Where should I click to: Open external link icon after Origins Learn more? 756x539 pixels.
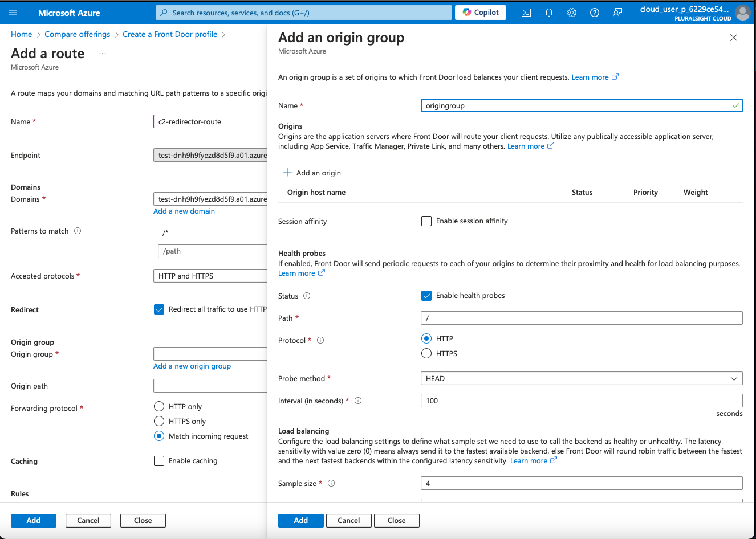(x=551, y=146)
